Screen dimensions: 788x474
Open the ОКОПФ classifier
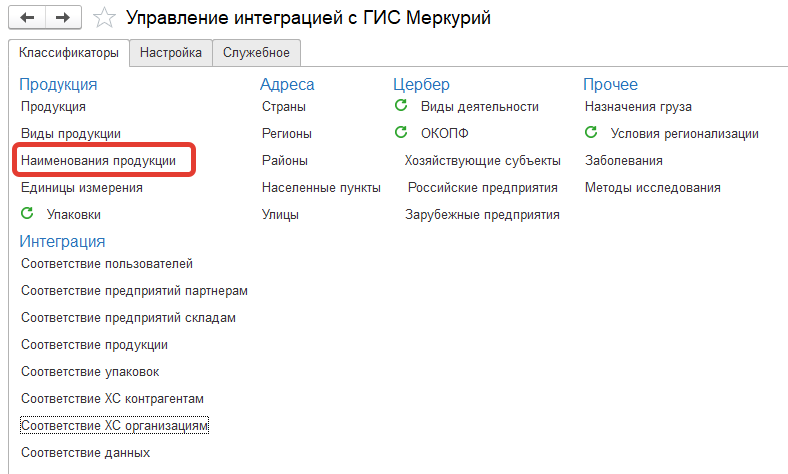445,134
